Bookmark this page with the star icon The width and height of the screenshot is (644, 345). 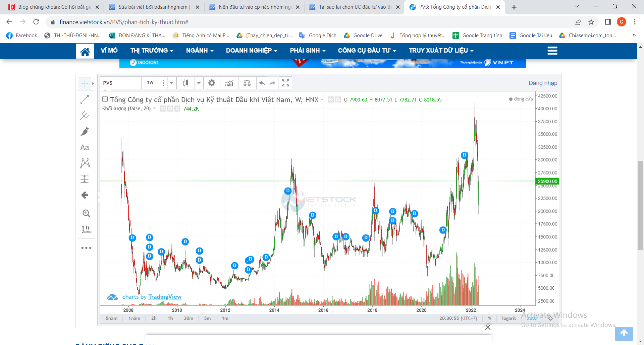(591, 22)
